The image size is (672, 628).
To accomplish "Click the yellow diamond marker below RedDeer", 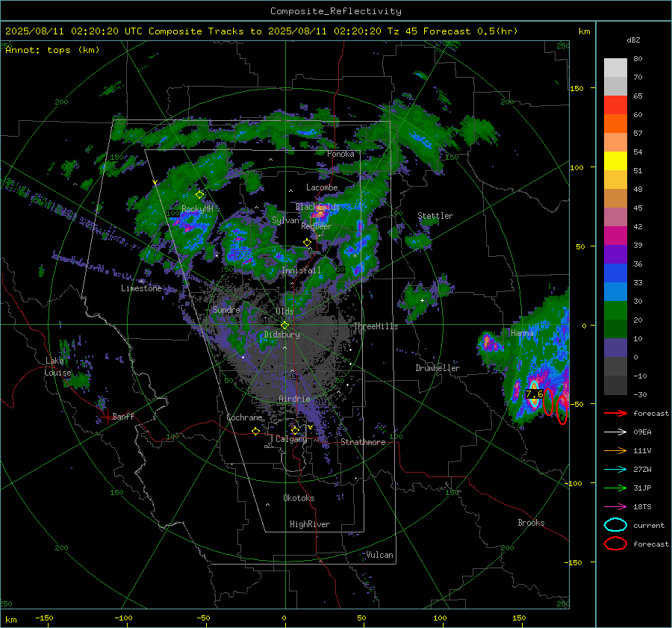I will (307, 243).
